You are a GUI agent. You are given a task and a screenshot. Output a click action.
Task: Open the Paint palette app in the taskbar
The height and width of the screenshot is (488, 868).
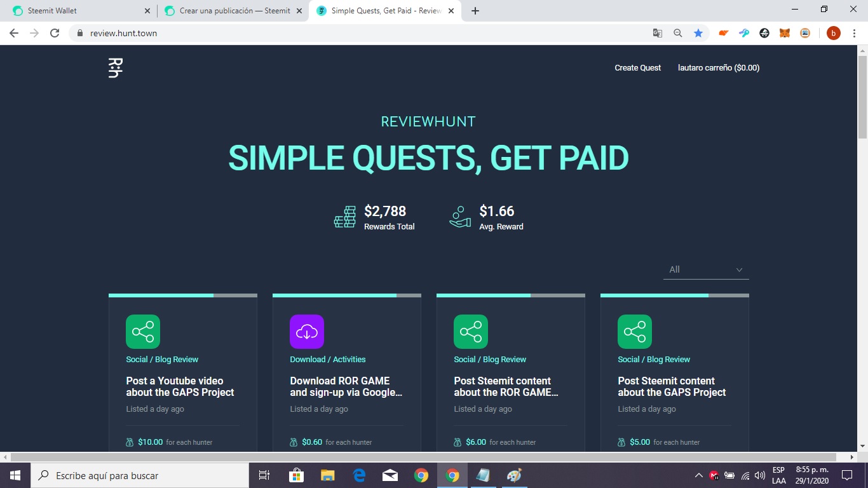[x=514, y=475]
